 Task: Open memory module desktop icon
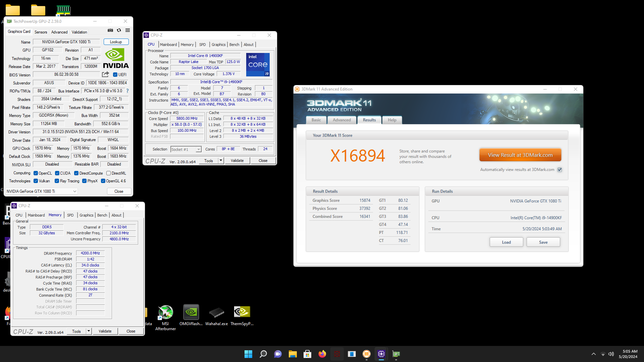point(63,10)
